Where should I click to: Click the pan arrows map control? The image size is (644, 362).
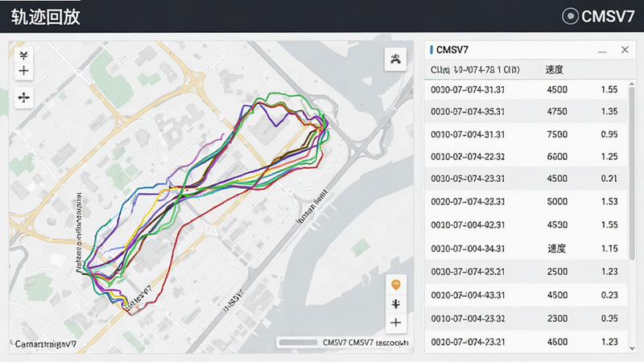point(24,97)
